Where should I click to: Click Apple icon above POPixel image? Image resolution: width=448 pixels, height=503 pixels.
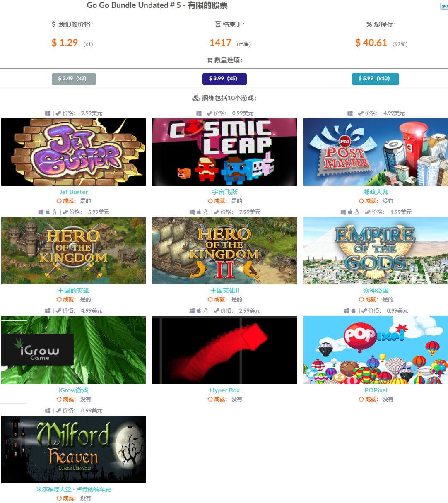tap(353, 310)
